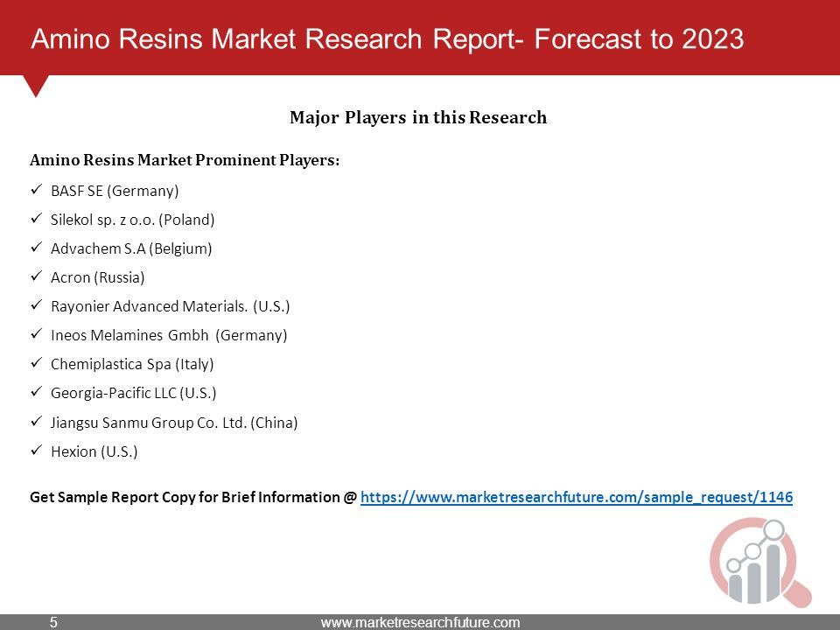Select 'Georgia-Pacific LLC (U.S.)' entry
Viewport: 840px width, 630px height.
pos(133,393)
